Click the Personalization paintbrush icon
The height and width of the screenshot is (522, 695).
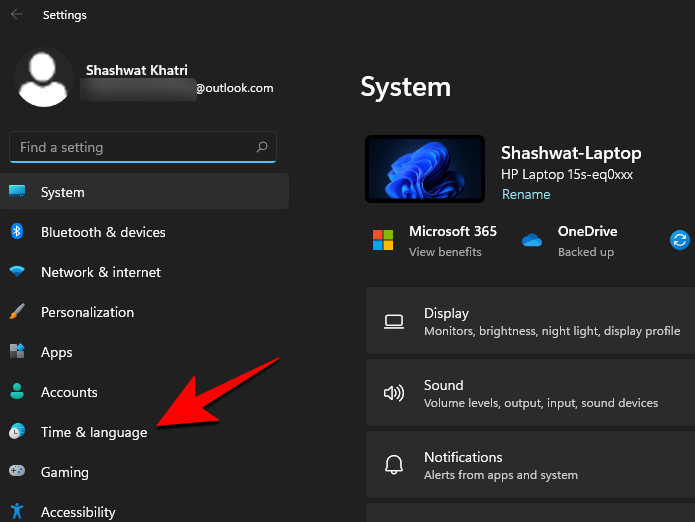(x=17, y=312)
